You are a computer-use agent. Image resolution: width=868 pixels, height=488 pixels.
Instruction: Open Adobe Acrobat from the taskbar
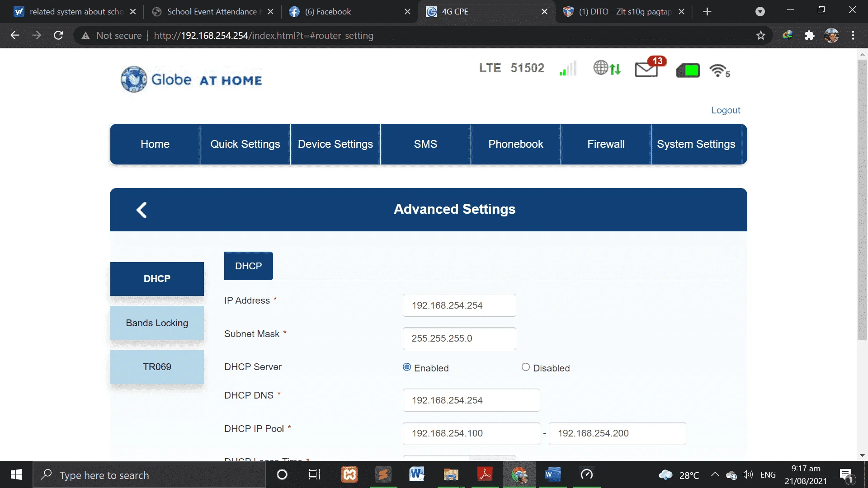click(x=485, y=474)
